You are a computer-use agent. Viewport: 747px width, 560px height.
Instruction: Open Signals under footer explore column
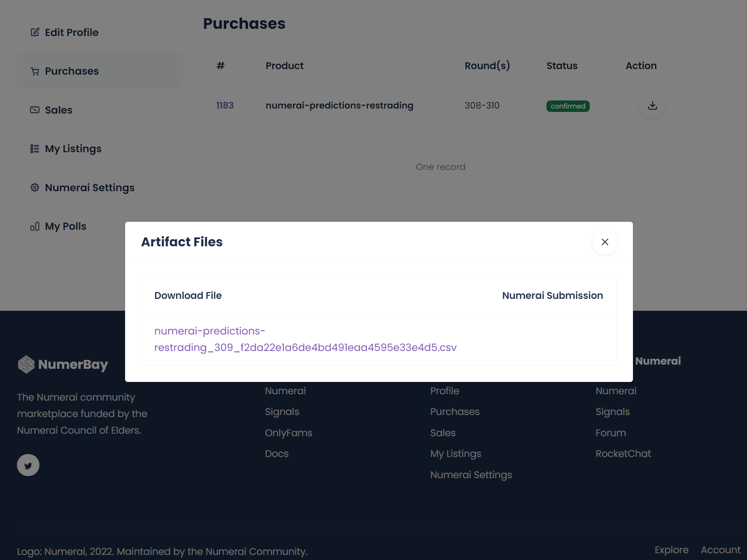pos(282,412)
